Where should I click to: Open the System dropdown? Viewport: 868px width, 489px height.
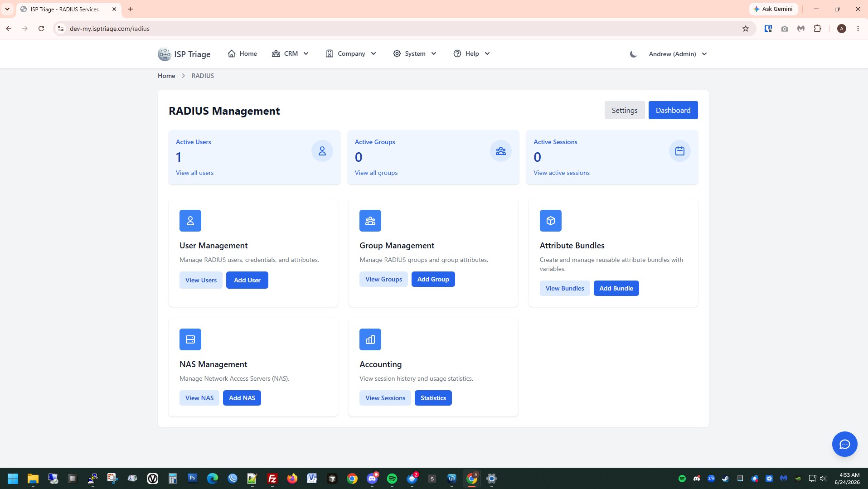(415, 53)
